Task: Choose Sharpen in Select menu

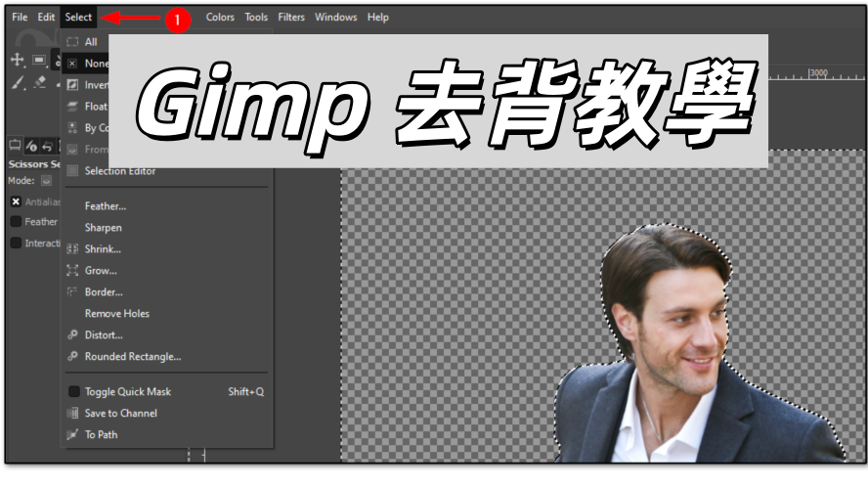Action: (166, 228)
